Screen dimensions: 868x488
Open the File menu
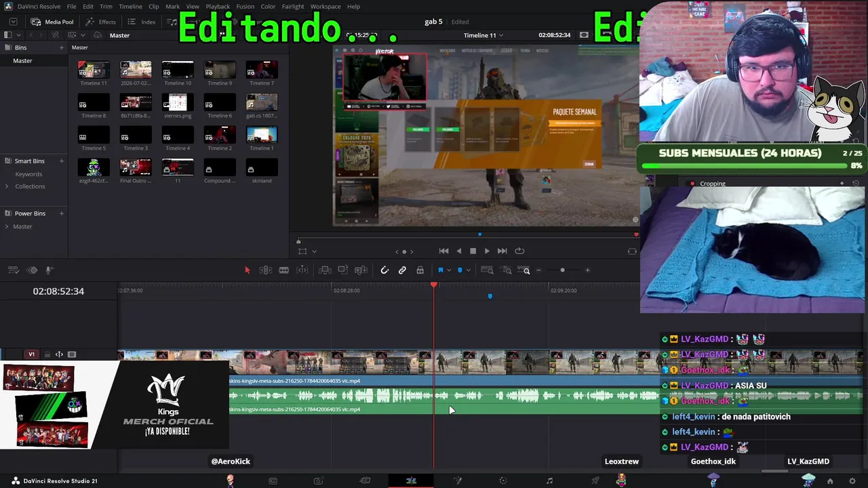coord(71,7)
